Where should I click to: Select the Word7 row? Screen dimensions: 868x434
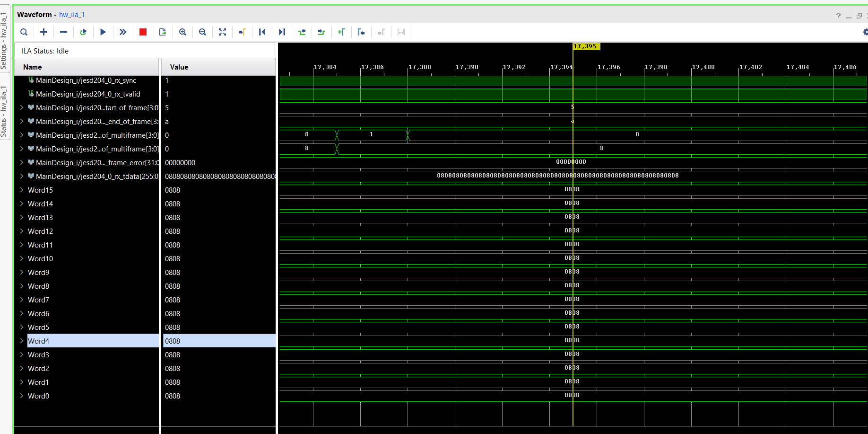(38, 300)
